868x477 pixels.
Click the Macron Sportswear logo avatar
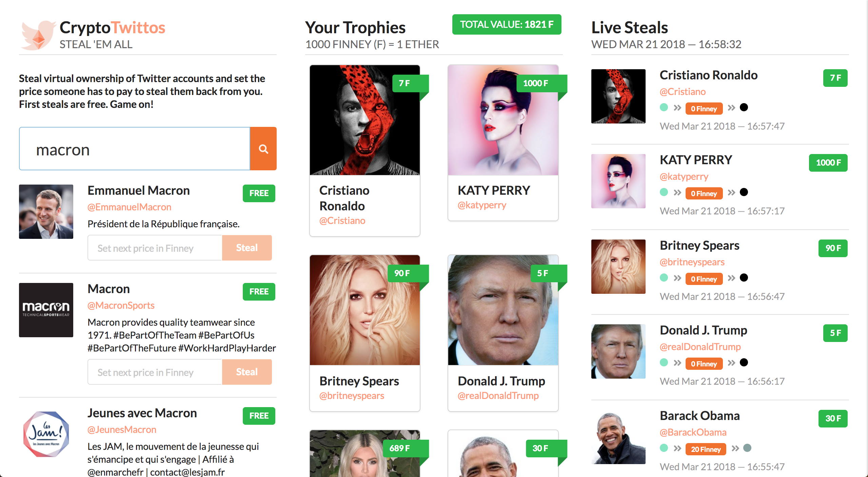pyautogui.click(x=46, y=310)
